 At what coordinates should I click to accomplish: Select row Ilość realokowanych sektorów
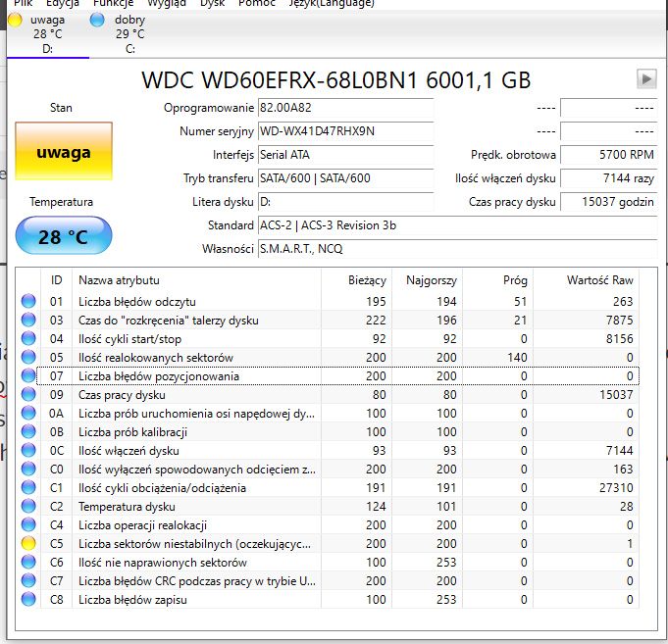coord(328,358)
